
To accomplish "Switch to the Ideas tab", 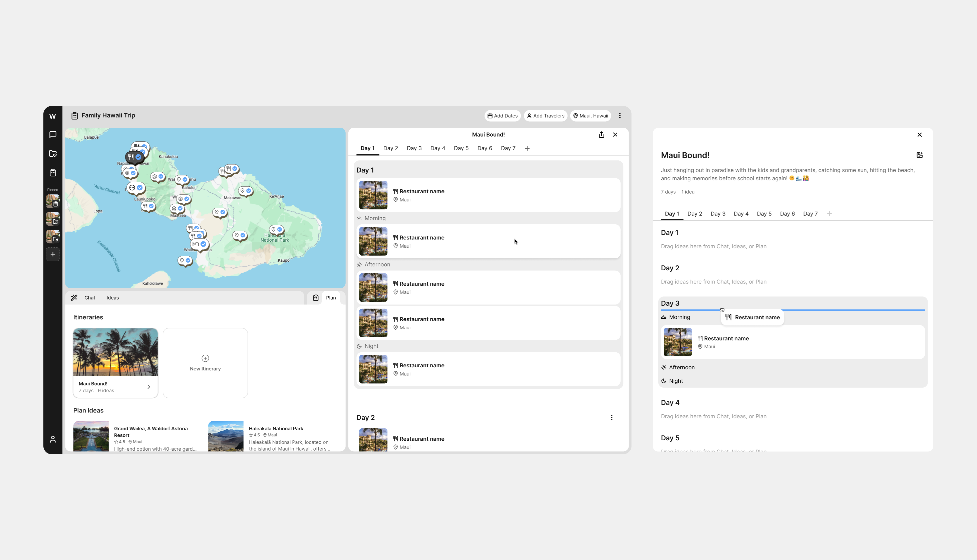I will (x=112, y=298).
